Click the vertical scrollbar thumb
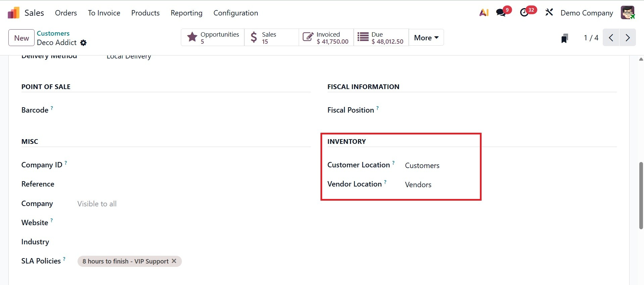The width and height of the screenshot is (644, 285). (x=641, y=196)
